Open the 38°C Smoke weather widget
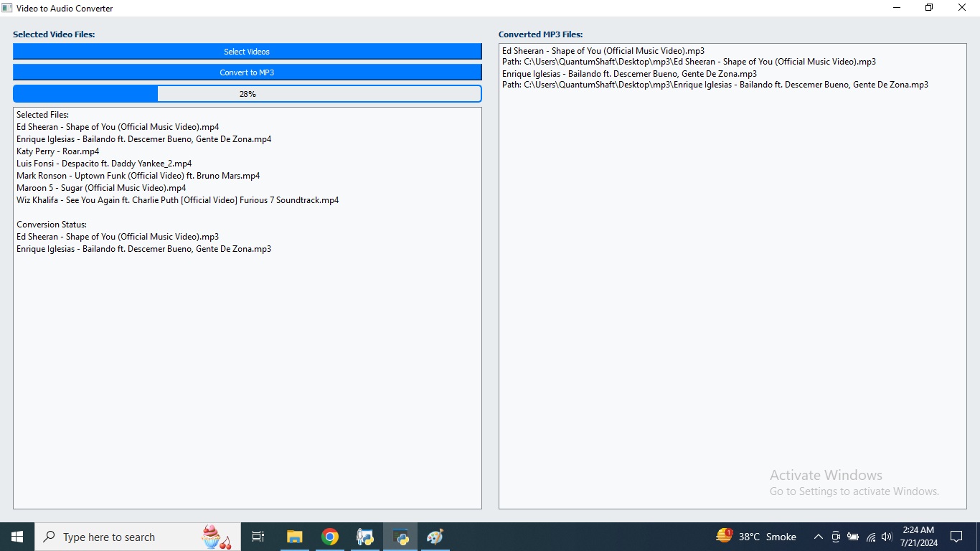 pos(756,537)
